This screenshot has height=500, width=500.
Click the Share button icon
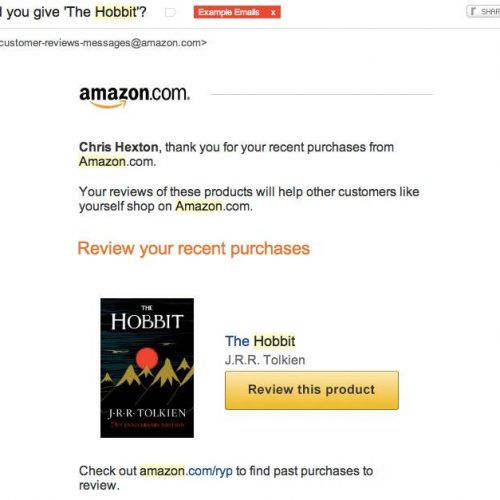coord(473,12)
